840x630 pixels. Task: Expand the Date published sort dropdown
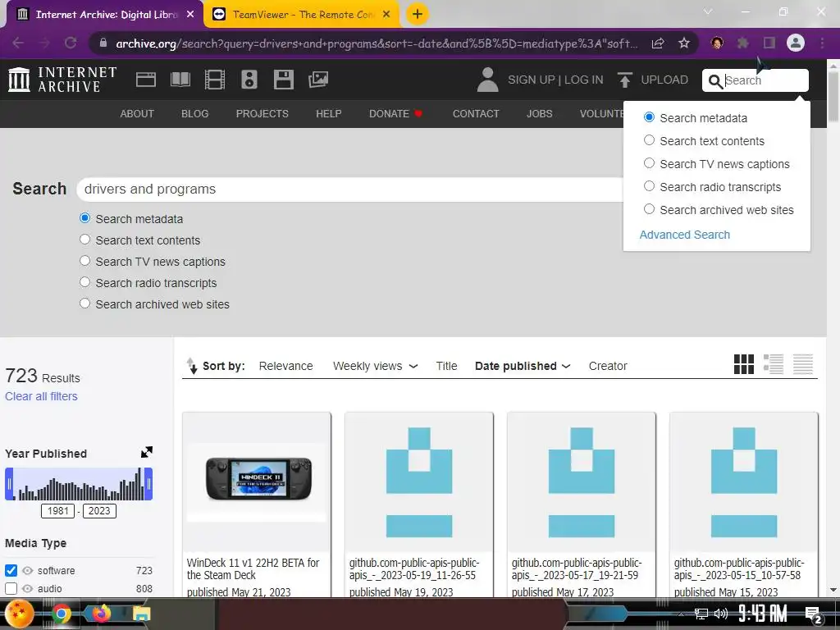coord(566,367)
